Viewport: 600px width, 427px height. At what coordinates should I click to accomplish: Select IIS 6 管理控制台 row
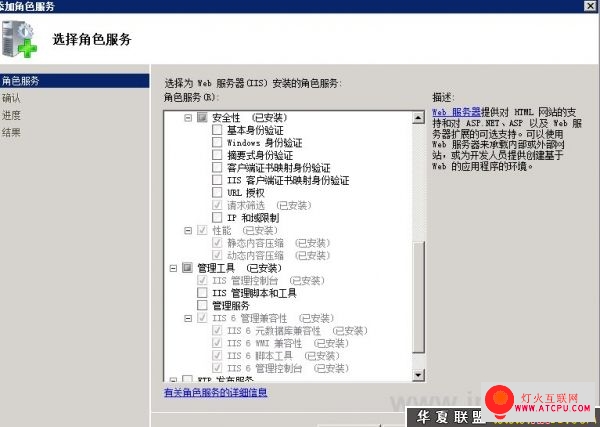pyautogui.click(x=288, y=368)
